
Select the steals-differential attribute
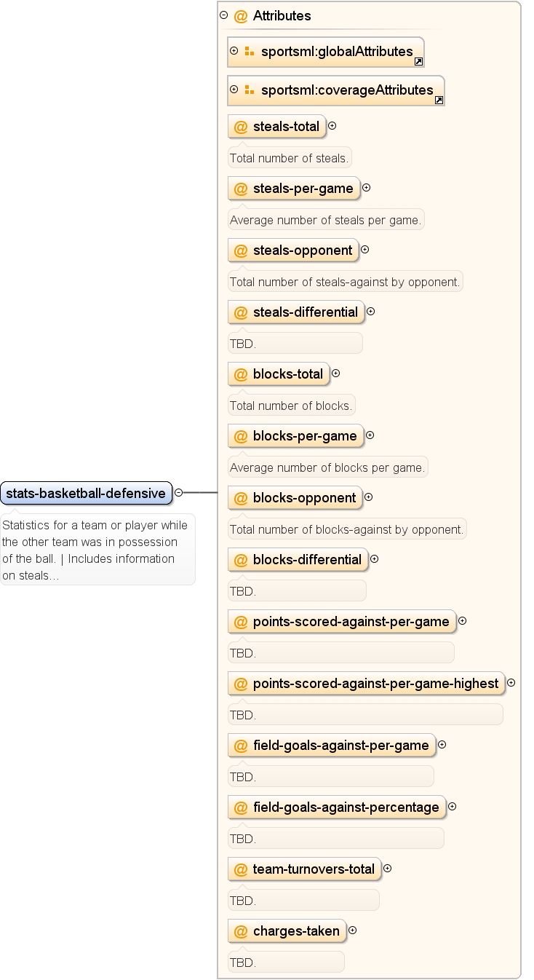tap(296, 312)
